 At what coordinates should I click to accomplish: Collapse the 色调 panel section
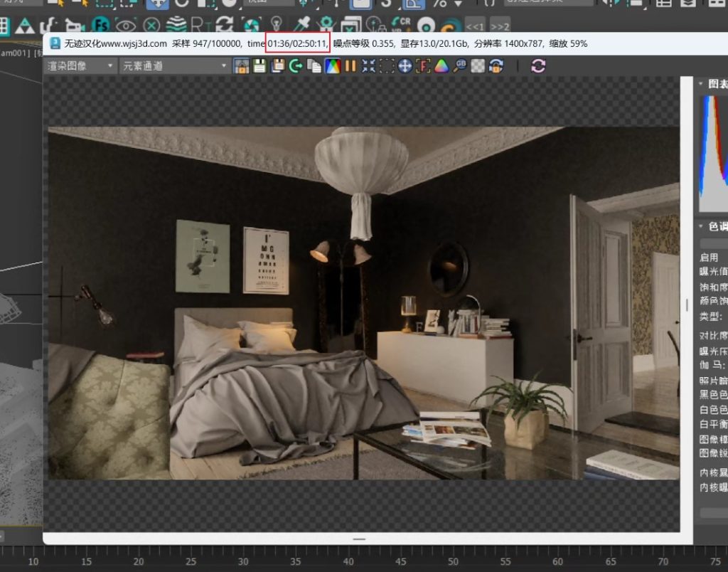(700, 226)
